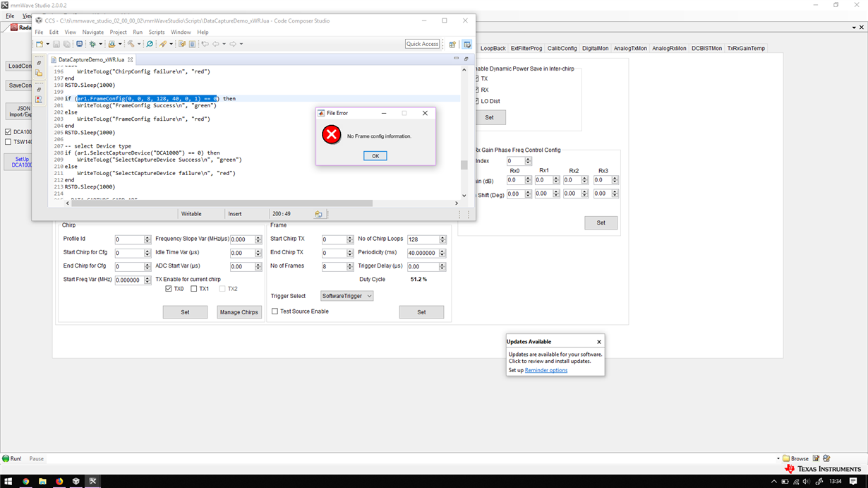Close the Updates Available popup
This screenshot has height=488, width=868.
pos(599,342)
